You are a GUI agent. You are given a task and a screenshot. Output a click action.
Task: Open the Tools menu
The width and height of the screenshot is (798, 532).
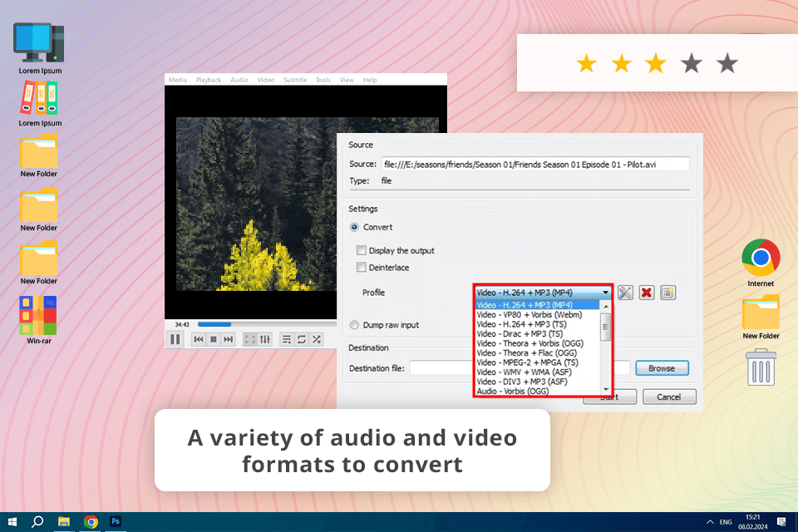point(323,80)
